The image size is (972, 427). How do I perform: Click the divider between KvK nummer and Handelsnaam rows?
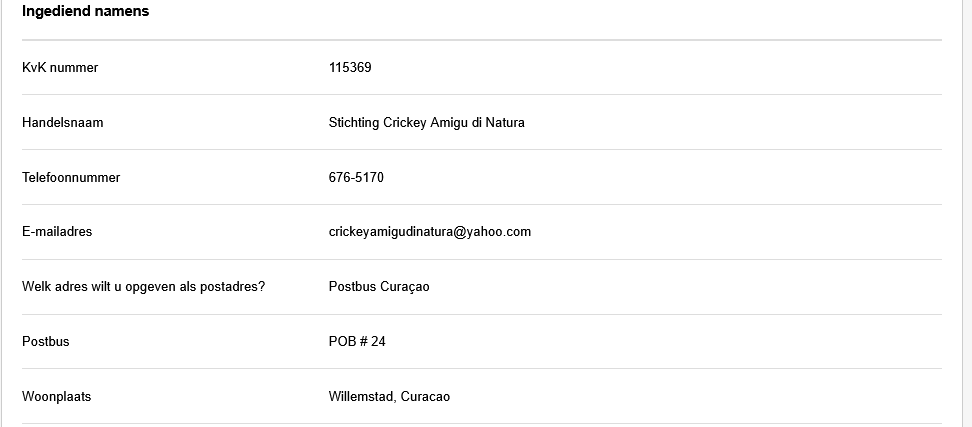point(481,95)
